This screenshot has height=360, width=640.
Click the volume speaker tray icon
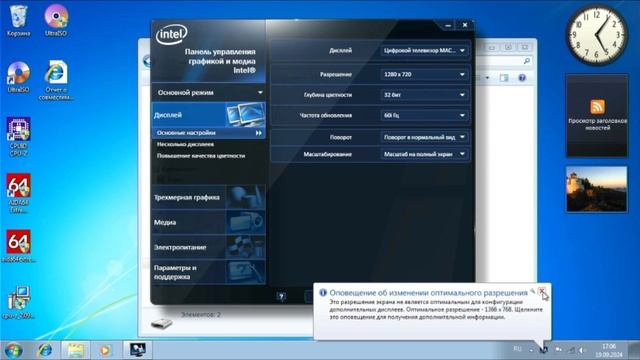pyautogui.click(x=582, y=350)
